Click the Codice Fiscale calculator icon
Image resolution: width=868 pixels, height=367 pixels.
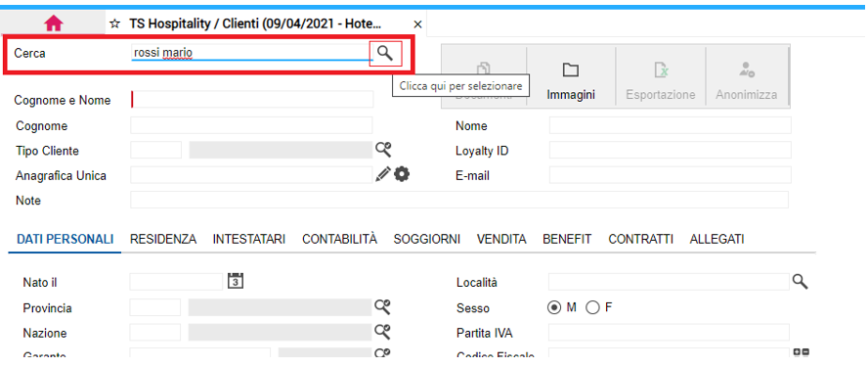click(x=802, y=352)
